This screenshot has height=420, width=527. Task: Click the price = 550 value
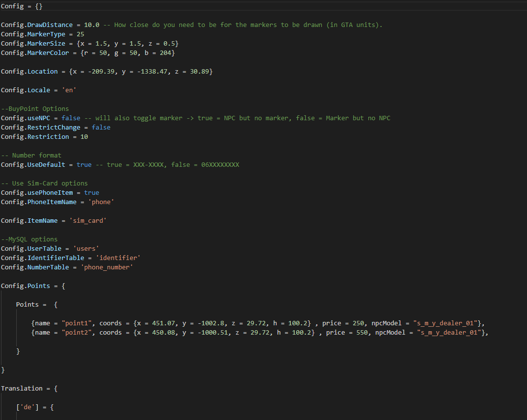[x=362, y=333]
